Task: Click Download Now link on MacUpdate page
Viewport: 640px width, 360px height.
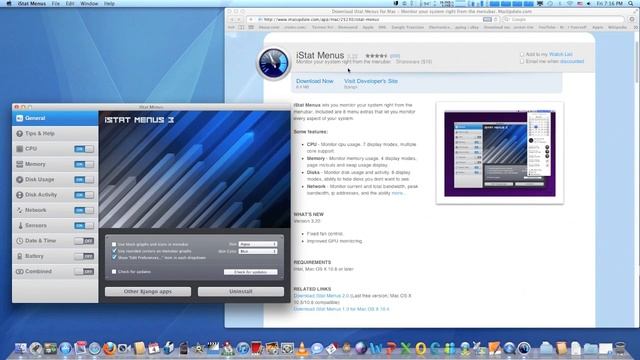Action: (315, 81)
